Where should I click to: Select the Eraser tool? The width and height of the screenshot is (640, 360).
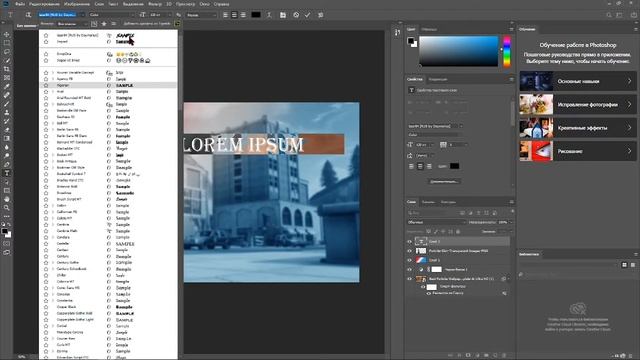7,130
